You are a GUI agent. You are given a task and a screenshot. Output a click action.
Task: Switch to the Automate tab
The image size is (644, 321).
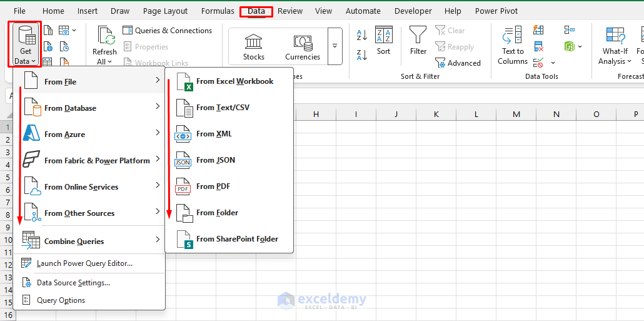pos(363,11)
